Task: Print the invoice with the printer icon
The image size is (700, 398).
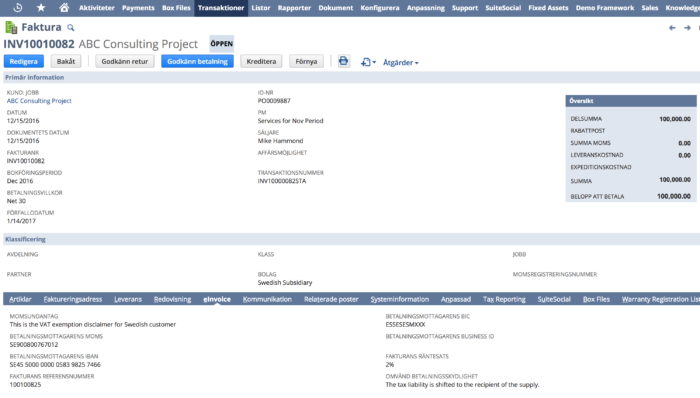Action: coord(343,61)
